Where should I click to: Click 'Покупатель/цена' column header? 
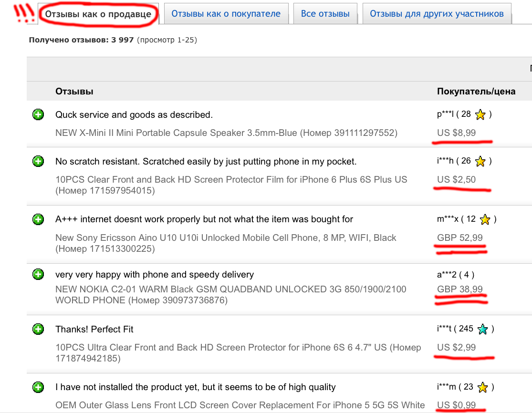coord(476,91)
